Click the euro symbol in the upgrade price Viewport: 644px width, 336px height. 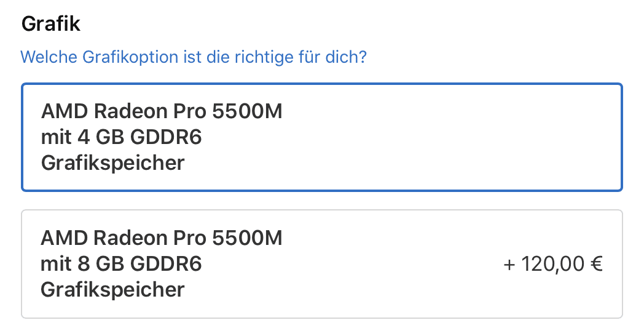595,265
